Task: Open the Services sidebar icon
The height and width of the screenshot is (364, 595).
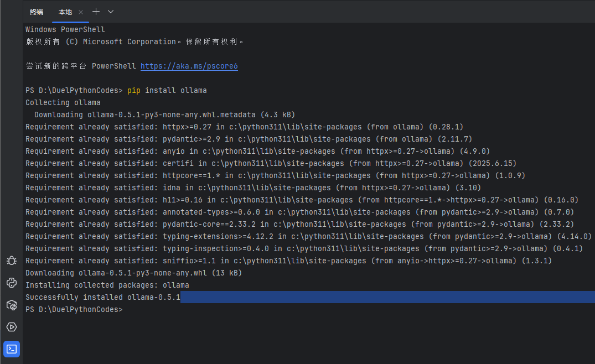Action: [12, 327]
